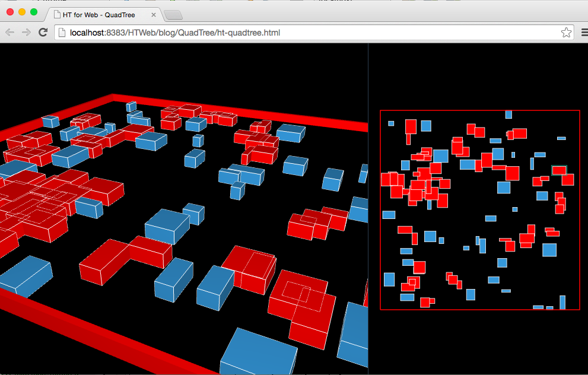Viewport: 588px width, 375px height.
Task: Click the red boundary frame of the minimap
Action: [x=479, y=111]
